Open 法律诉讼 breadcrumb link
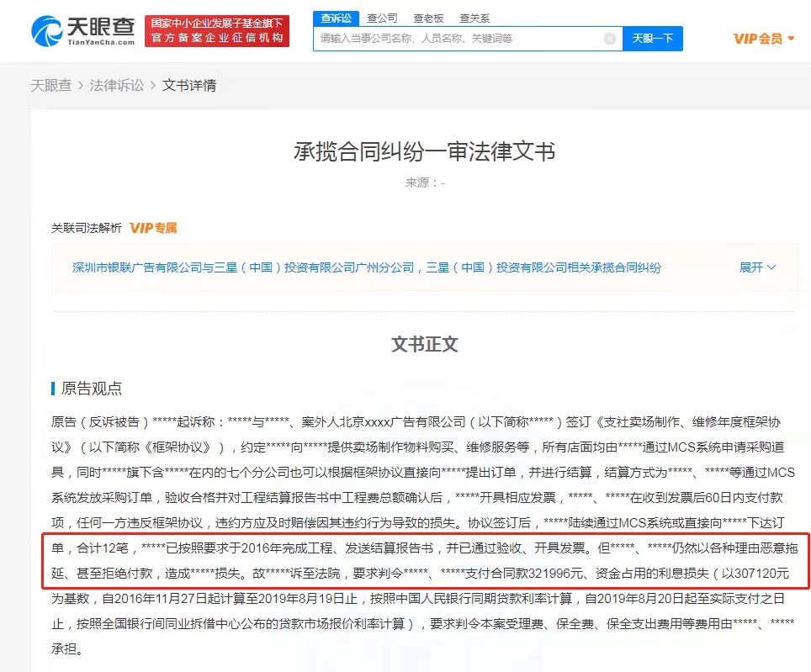Image resolution: width=811 pixels, height=672 pixels. [117, 85]
